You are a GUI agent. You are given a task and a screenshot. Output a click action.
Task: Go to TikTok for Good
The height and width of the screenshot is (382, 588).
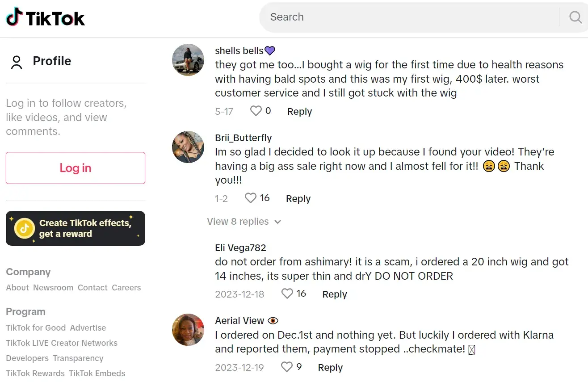tap(36, 328)
